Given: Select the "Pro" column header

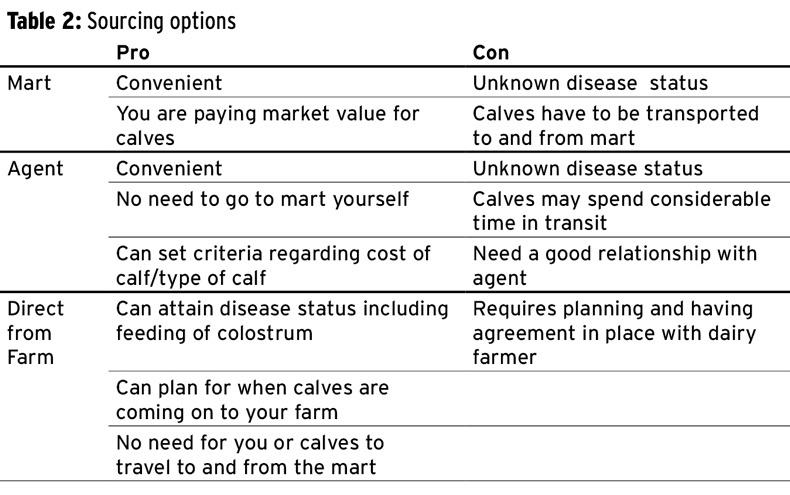Looking at the screenshot, I should 133,53.
